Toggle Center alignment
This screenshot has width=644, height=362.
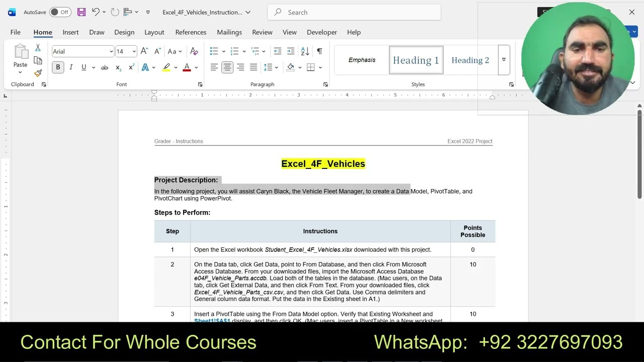227,67
